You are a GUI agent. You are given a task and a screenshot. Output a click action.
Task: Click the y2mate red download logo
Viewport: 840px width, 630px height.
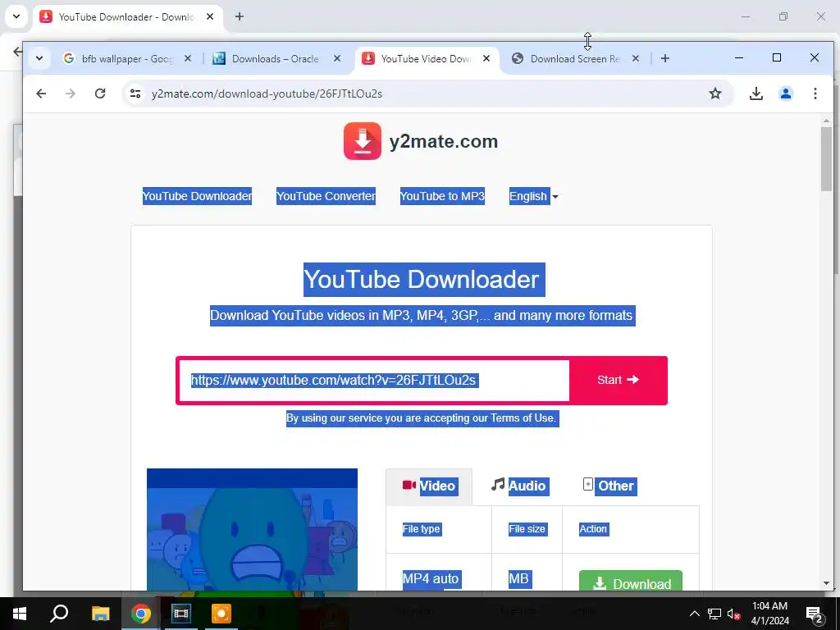point(363,141)
